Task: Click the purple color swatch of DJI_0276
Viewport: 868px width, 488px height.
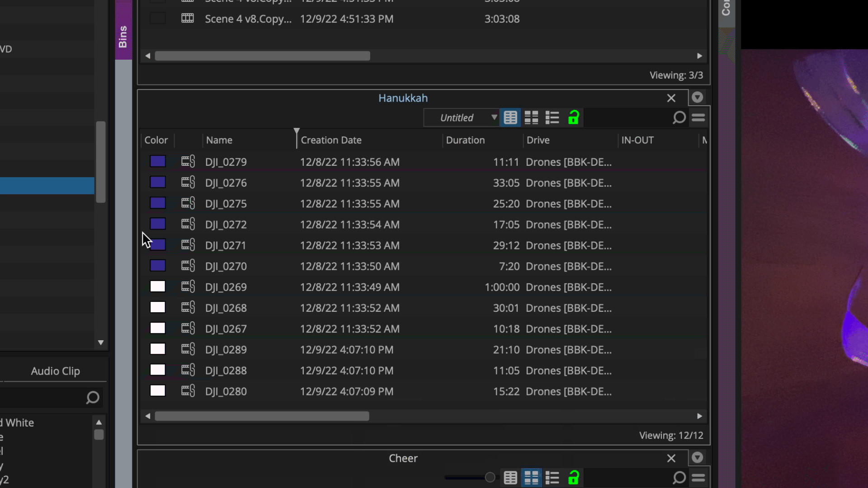Action: [158, 182]
